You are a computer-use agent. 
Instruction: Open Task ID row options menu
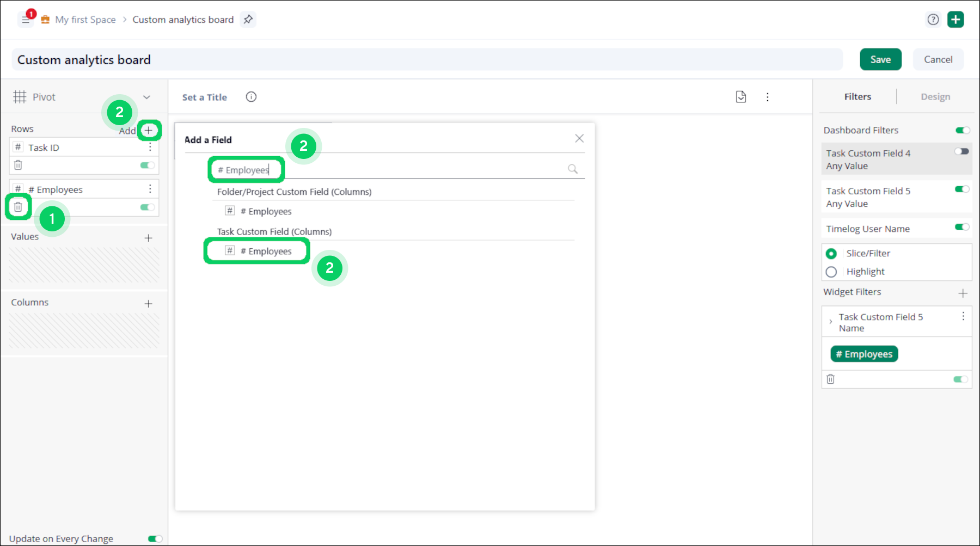point(150,148)
